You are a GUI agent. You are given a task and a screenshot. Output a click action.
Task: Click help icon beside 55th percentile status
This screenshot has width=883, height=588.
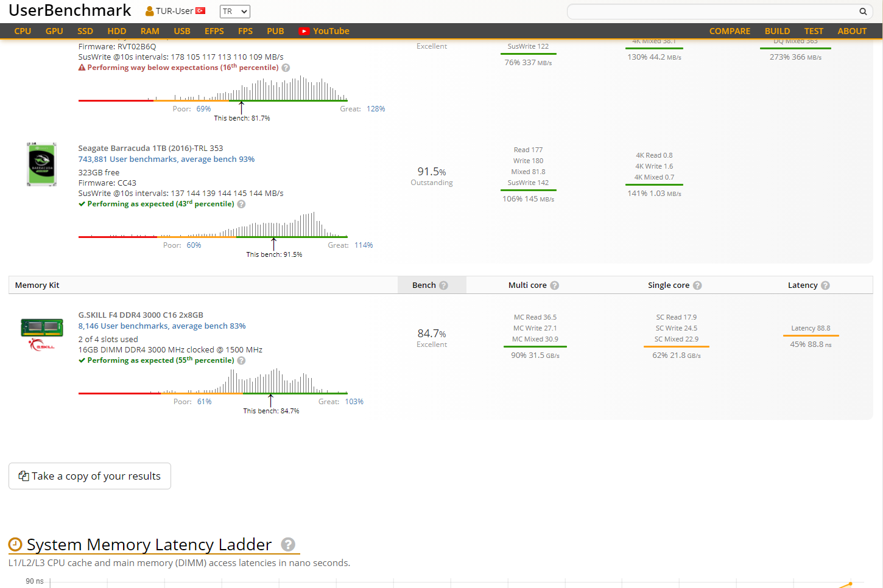pos(241,361)
